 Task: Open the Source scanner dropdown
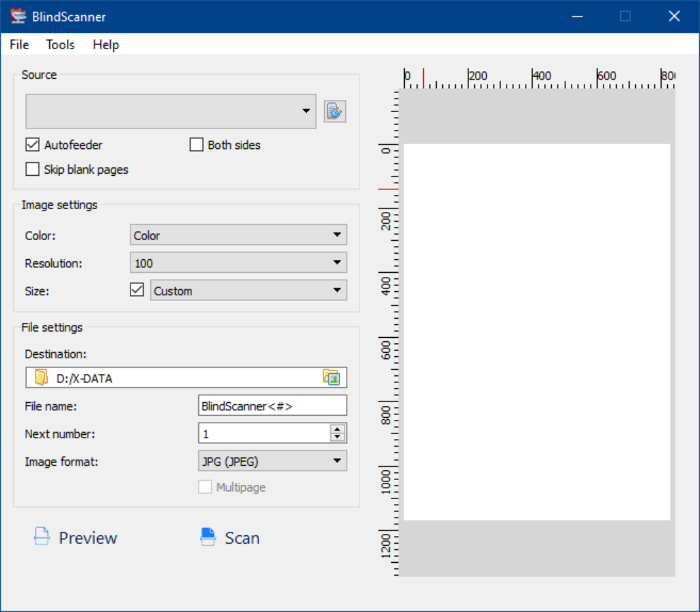coord(171,111)
